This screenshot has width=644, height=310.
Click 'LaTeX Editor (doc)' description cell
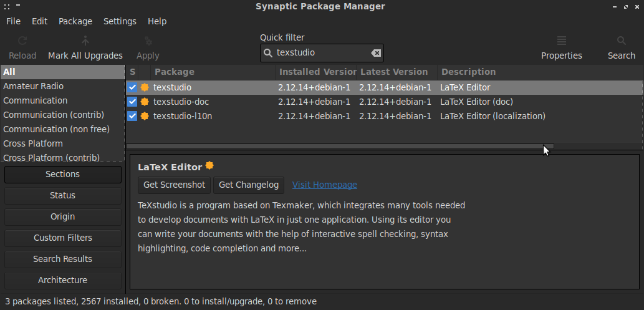(476, 102)
